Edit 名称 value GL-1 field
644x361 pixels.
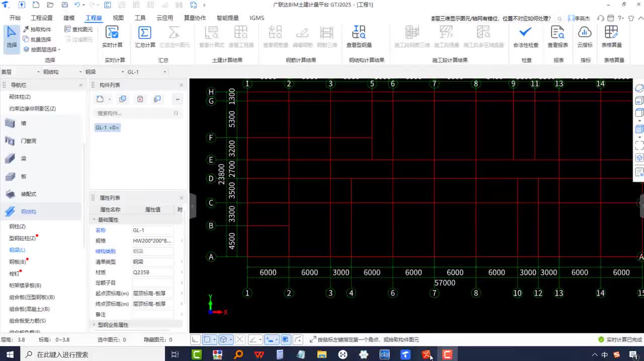click(152, 230)
